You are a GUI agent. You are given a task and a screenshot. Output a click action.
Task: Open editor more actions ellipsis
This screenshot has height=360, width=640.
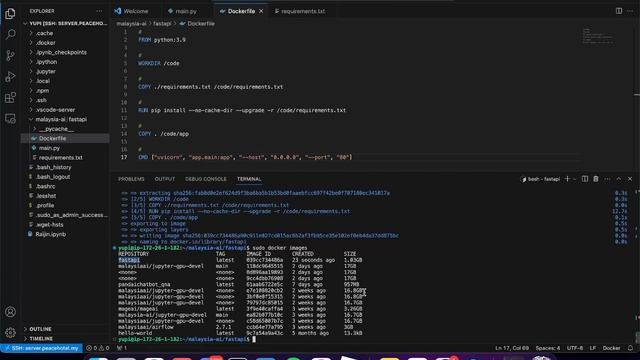click(x=630, y=11)
